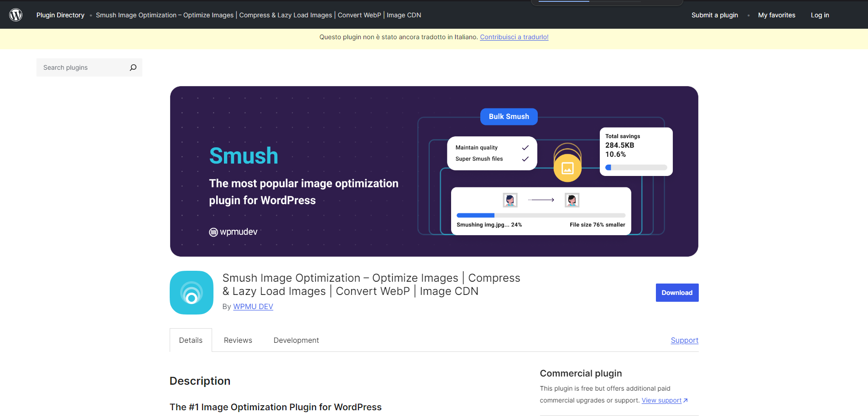Switch to the Reviews tab
The height and width of the screenshot is (418, 868).
238,340
